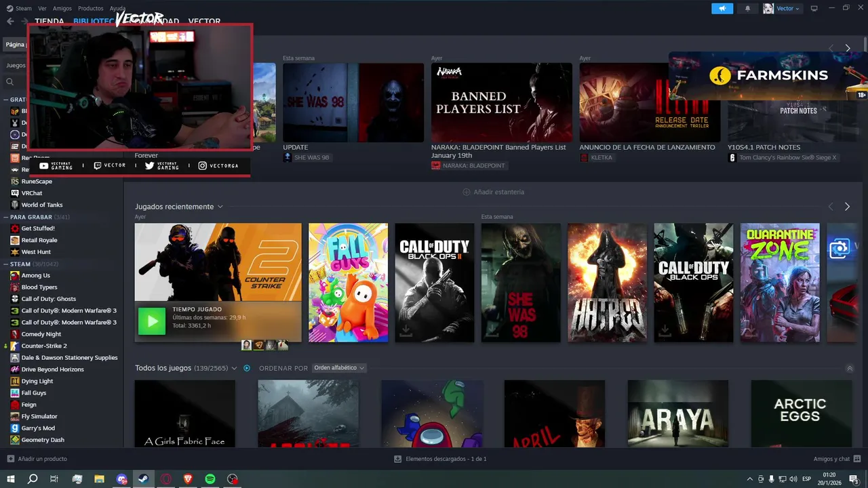868x488 pixels.
Task: Collapse the PARA GRABAR category
Action: pyautogui.click(x=6, y=217)
